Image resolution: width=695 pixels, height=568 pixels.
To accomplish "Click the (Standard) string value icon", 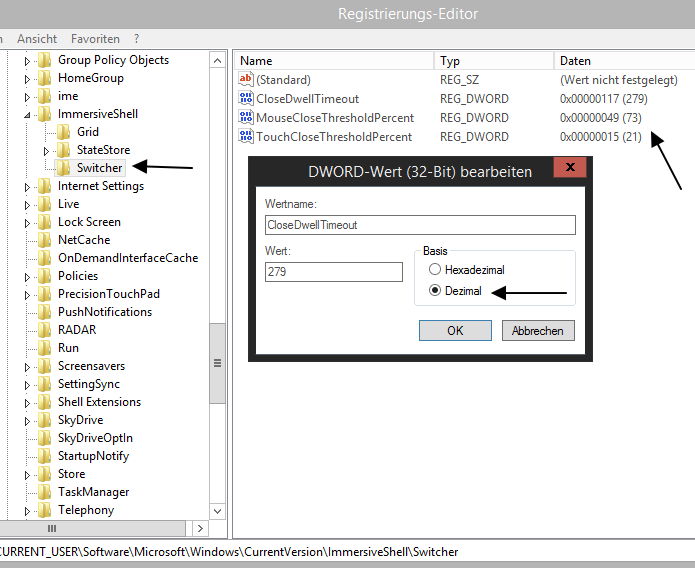I will pyautogui.click(x=247, y=80).
